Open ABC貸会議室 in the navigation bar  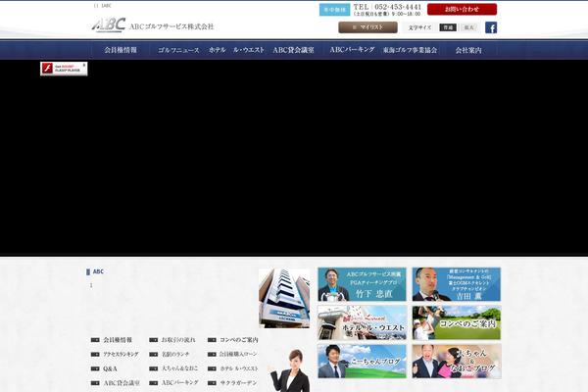[x=294, y=50]
